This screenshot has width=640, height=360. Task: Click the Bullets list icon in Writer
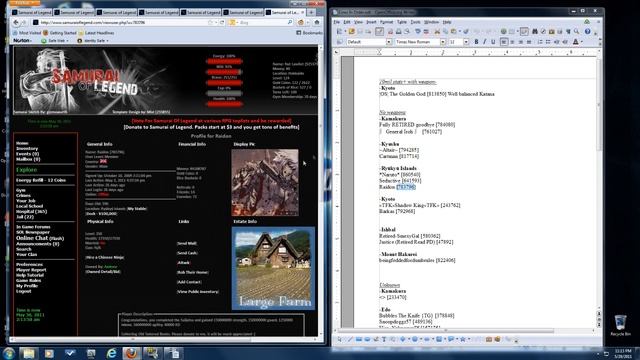(548, 42)
